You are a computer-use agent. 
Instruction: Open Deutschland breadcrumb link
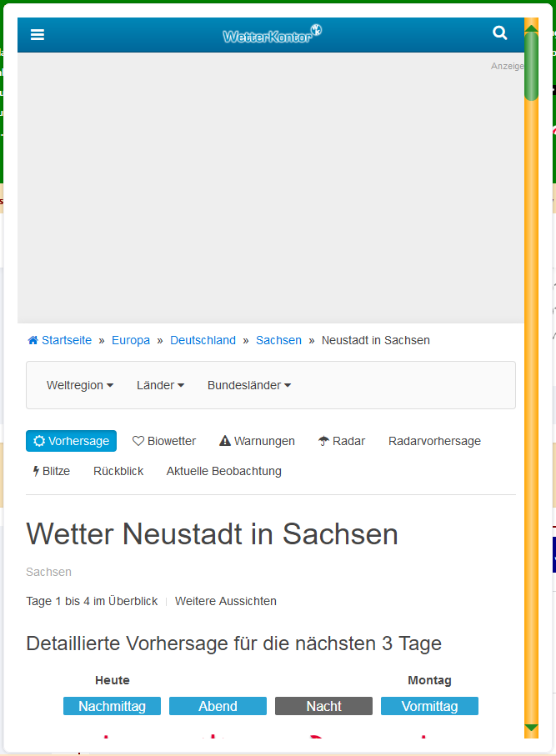click(203, 340)
